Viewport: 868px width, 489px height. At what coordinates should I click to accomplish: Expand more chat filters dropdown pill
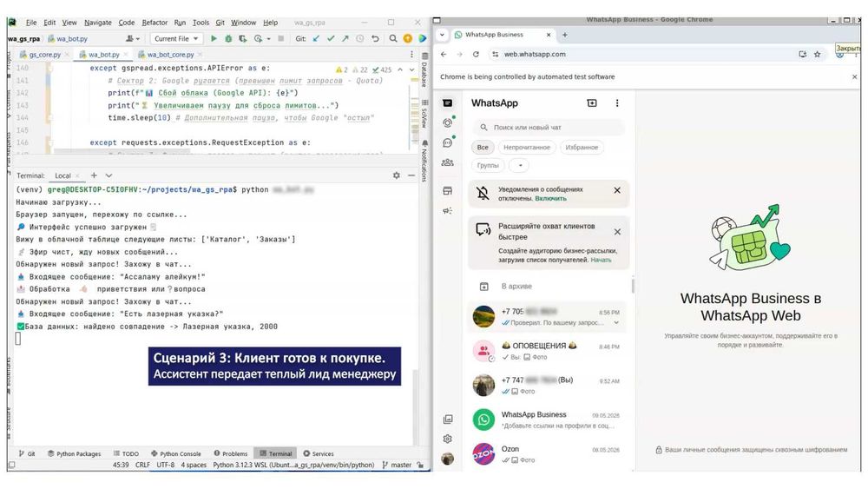click(x=519, y=165)
